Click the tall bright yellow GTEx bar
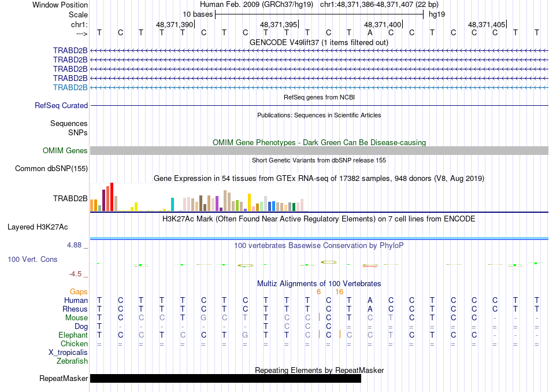 [x=249, y=202]
